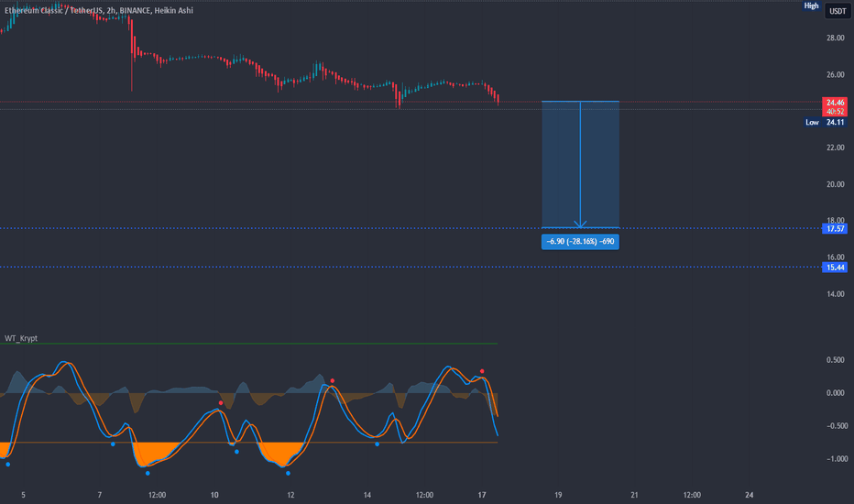
Task: Click the 12:00 label between 21 and 24
Action: (x=692, y=495)
